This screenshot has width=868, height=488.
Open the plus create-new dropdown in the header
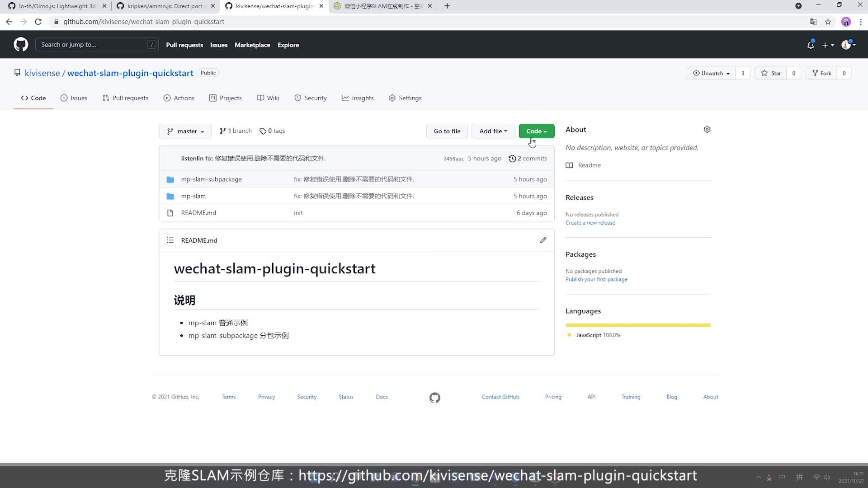tap(828, 45)
